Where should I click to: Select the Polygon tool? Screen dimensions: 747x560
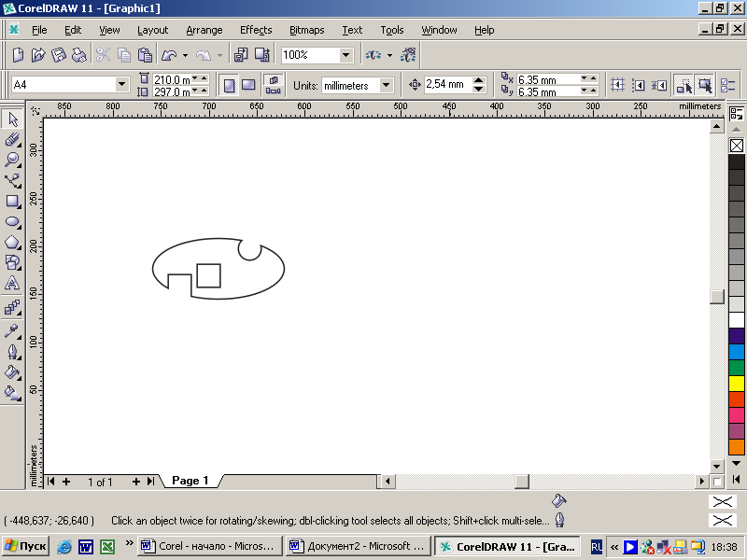coord(12,243)
